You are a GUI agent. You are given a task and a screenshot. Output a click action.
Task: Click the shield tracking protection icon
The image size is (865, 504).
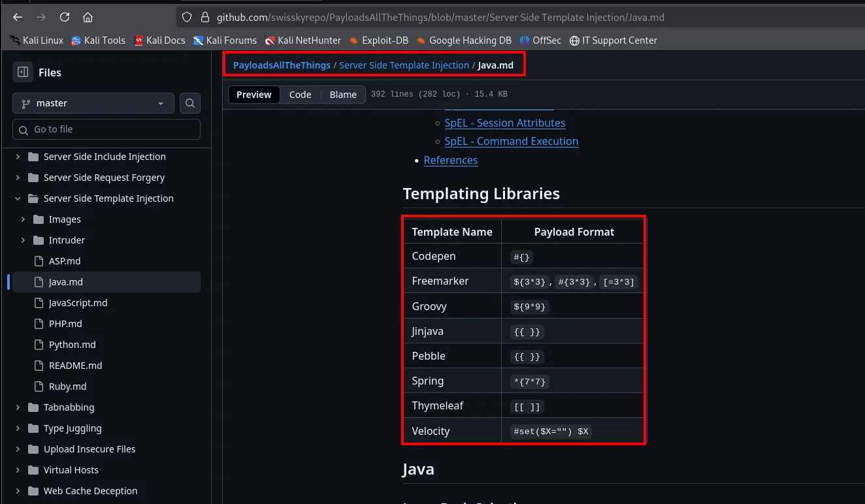click(187, 18)
